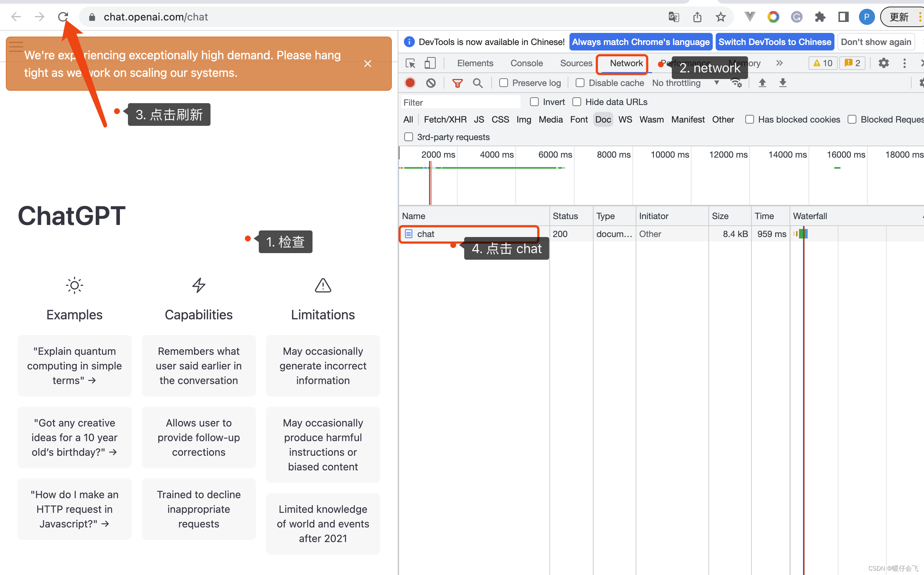Check Hide data URLs checkbox
The height and width of the screenshot is (575, 924).
577,102
